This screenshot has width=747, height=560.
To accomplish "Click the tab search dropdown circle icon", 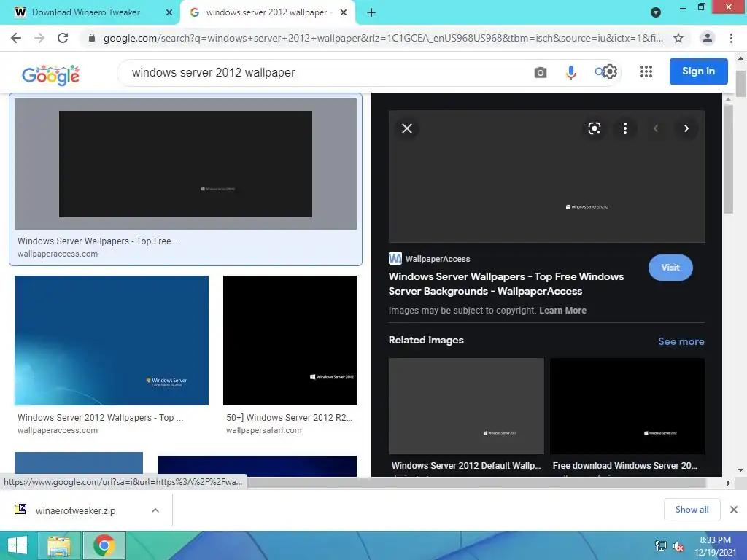I will click(x=656, y=12).
